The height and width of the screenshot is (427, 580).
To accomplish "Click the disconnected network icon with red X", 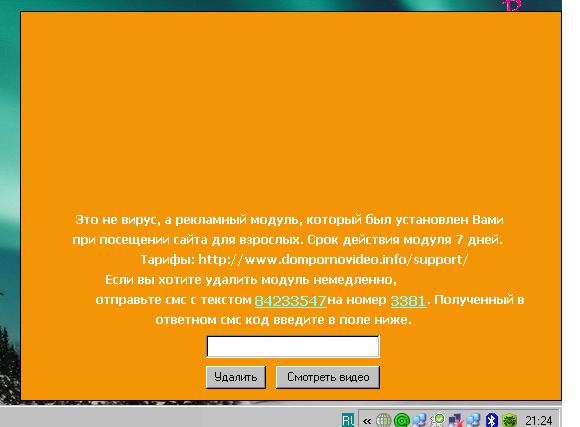I will click(x=455, y=420).
